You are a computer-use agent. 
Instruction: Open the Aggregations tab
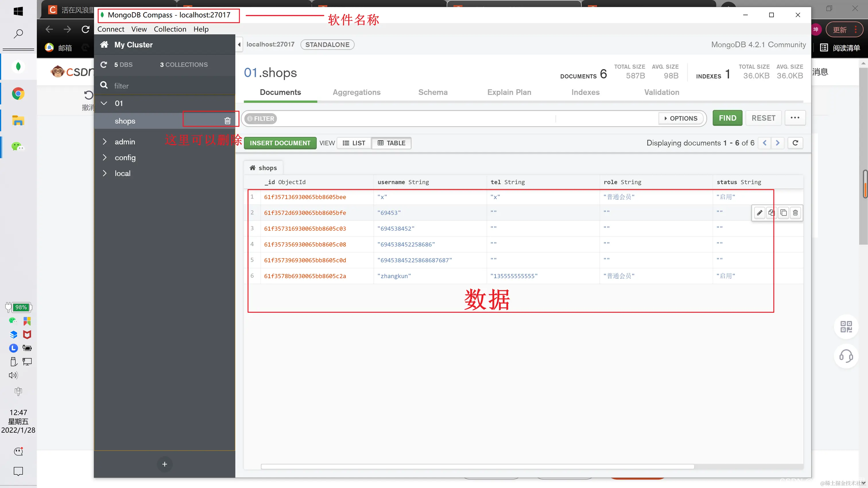point(356,92)
